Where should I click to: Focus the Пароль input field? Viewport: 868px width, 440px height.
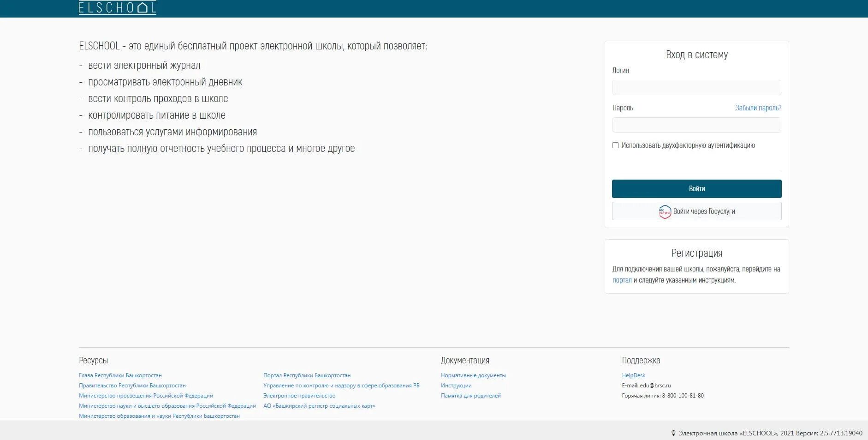(696, 125)
